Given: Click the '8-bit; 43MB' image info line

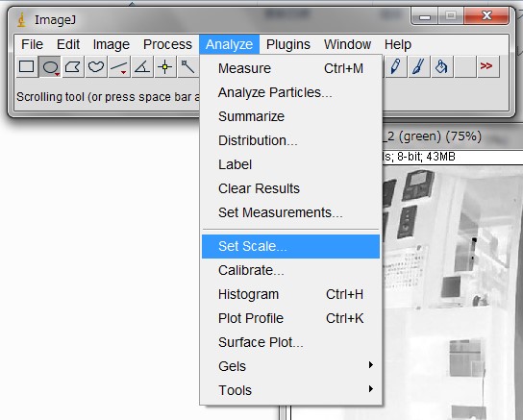Looking at the screenshot, I should tap(426, 157).
